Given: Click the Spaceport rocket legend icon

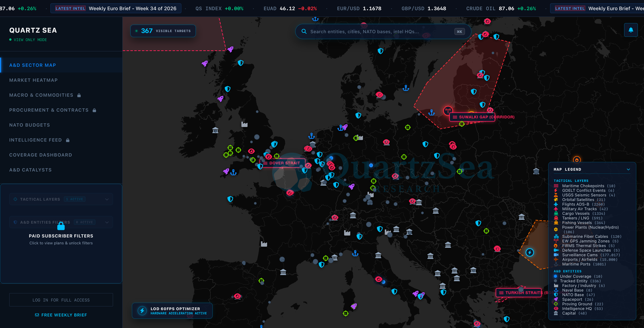Looking at the screenshot, I should click(x=556, y=299).
